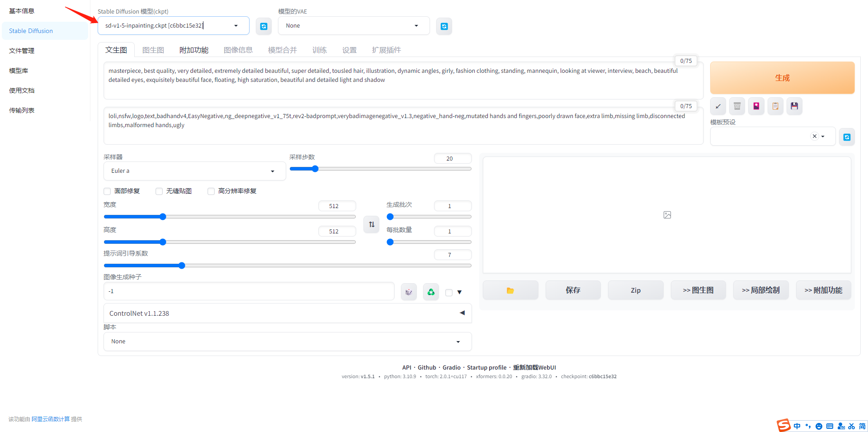Screen dimensions: 868x432
Task: Reuse the last seed with the green recycle icon
Action: [431, 292]
